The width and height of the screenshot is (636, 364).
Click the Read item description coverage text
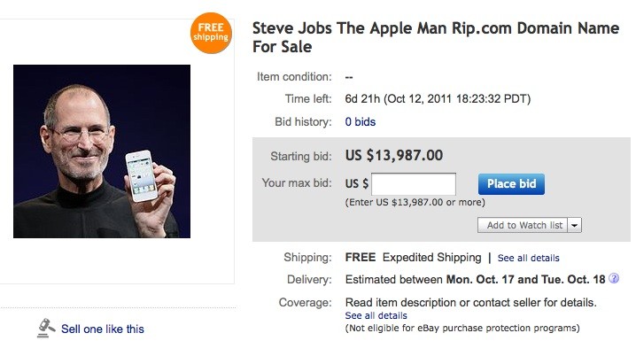[x=470, y=303]
